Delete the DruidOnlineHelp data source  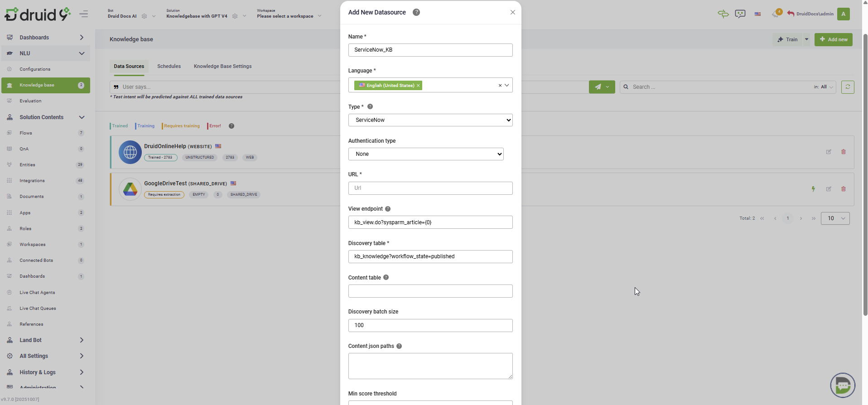click(x=844, y=152)
